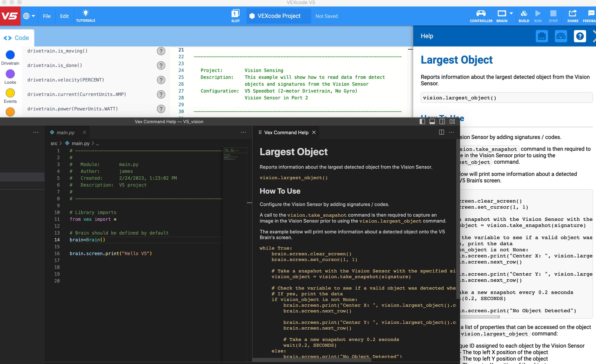
Task: Click the src breadcrumb
Action: [54, 143]
